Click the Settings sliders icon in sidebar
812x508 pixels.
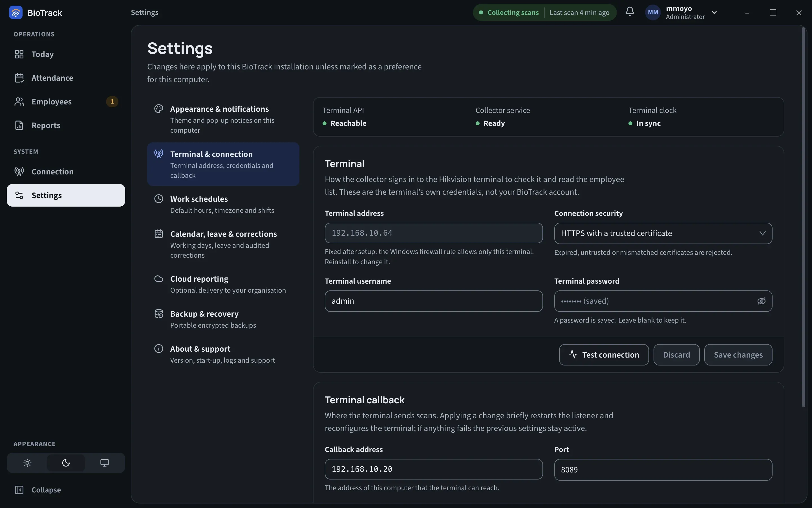click(x=19, y=195)
